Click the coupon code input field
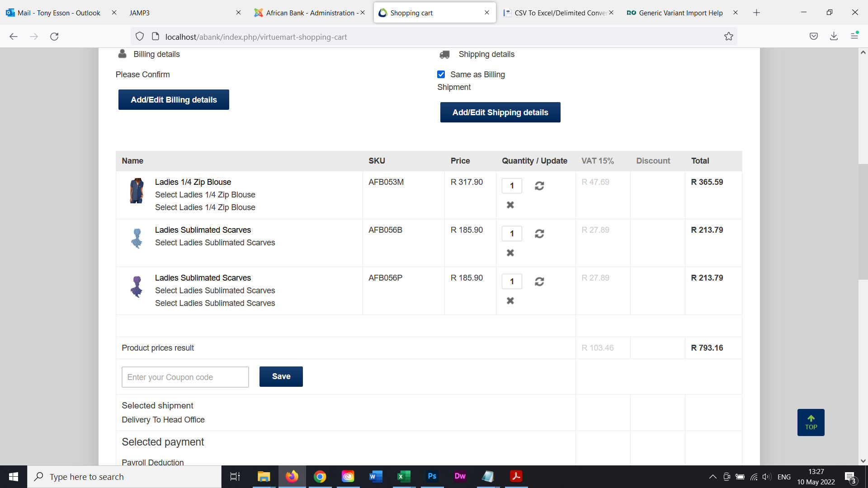This screenshot has width=868, height=488. click(185, 377)
